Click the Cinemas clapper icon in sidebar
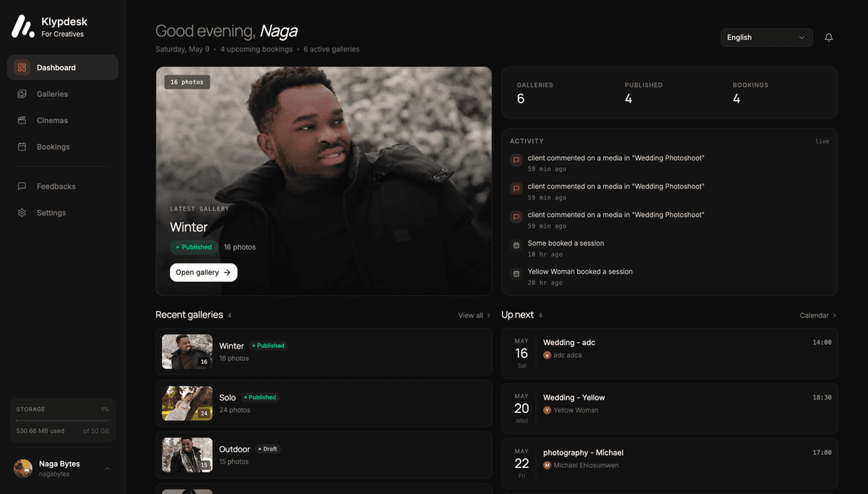Screen dimensions: 868x494 tap(22, 120)
